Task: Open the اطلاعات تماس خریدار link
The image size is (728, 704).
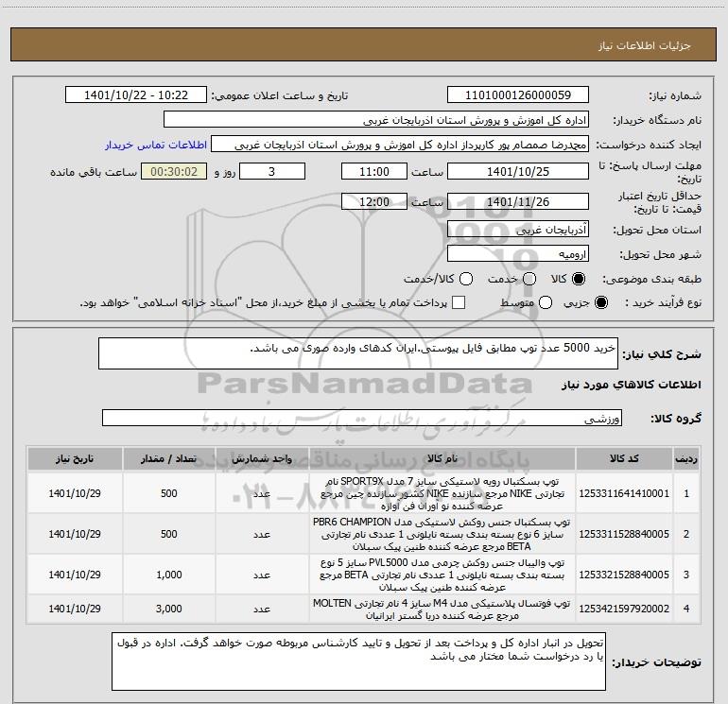Action: pyautogui.click(x=156, y=145)
